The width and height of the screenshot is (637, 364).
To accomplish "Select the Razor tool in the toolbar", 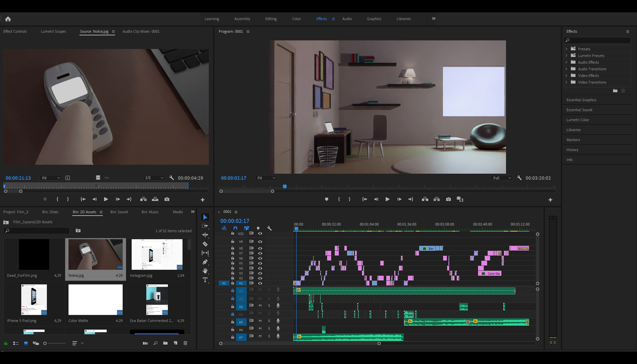I will pos(205,244).
